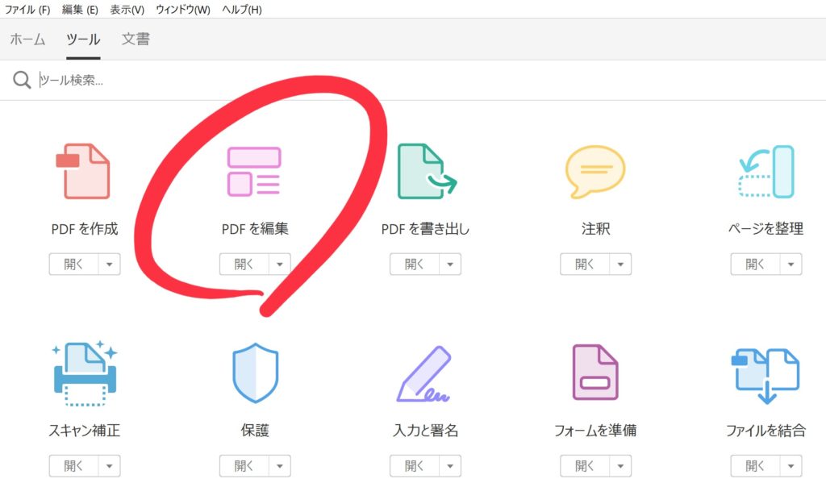This screenshot has height=504, width=826.
Task: Expand dropdown arrow under 注釈
Action: 620,264
